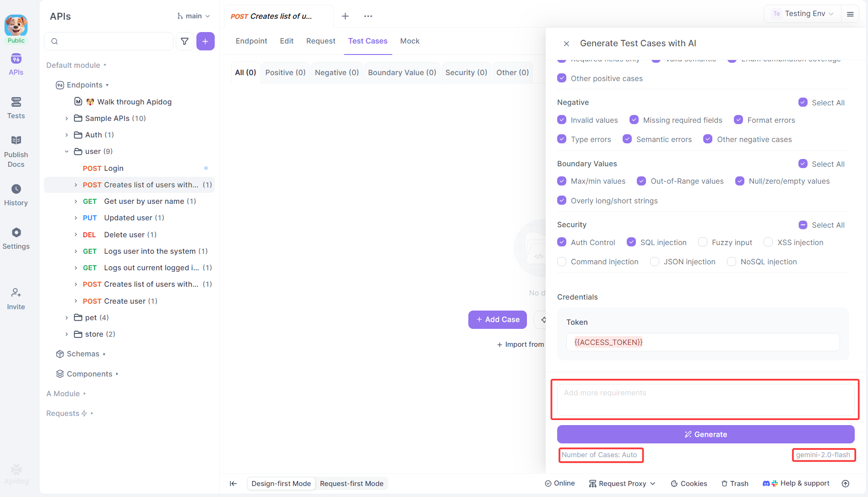This screenshot has height=497, width=868.
Task: Select the Boundary Value (0) tab
Action: (x=401, y=72)
